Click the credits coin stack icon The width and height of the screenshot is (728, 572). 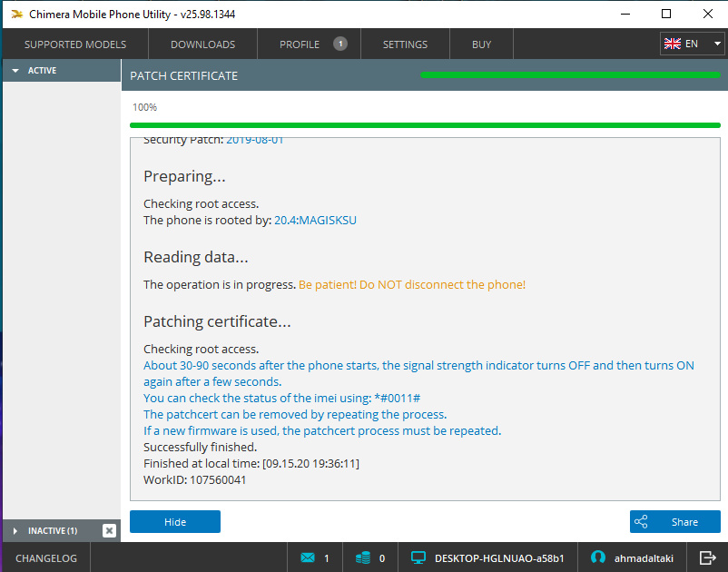tap(363, 557)
